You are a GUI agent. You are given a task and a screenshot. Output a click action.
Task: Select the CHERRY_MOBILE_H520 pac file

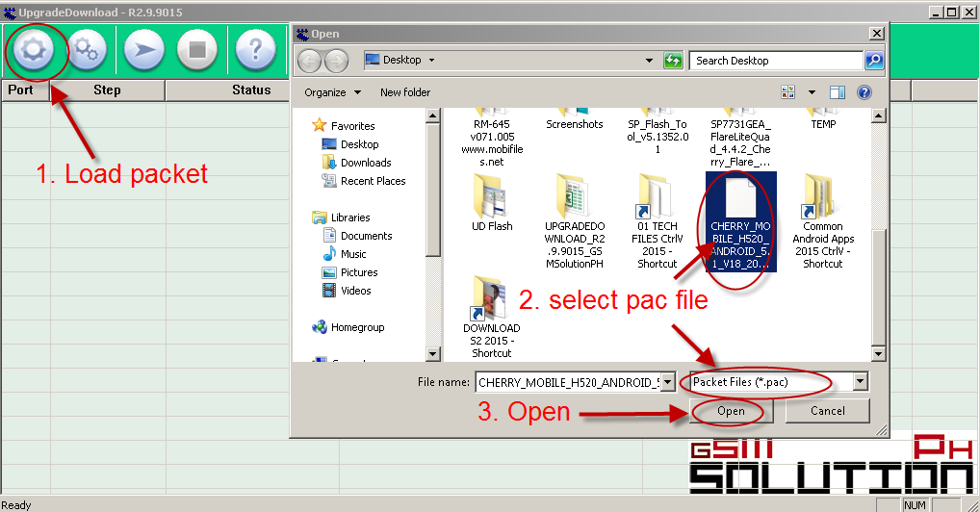[740, 221]
